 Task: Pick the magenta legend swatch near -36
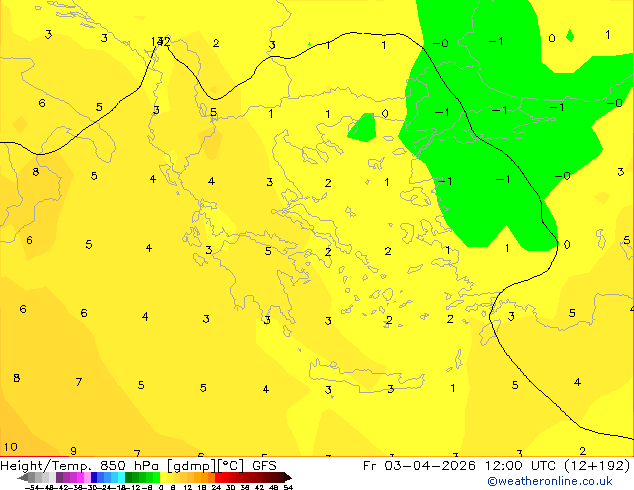pyautogui.click(x=80, y=477)
